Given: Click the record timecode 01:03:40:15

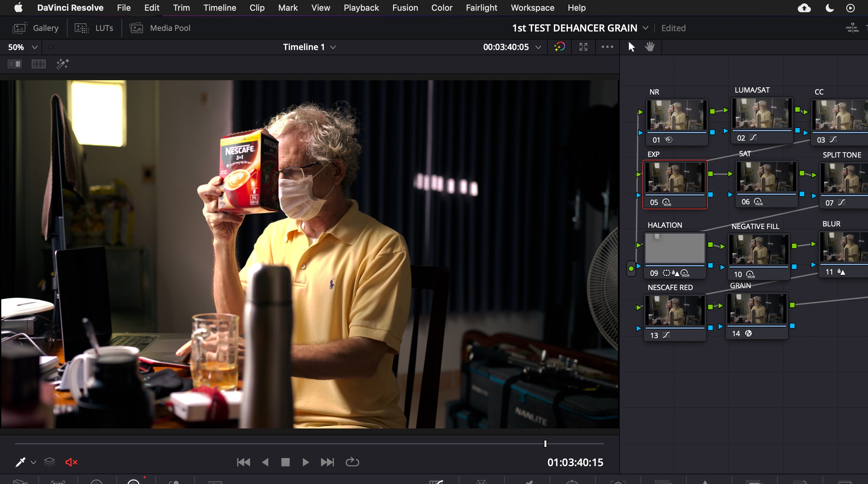Looking at the screenshot, I should (x=575, y=463).
